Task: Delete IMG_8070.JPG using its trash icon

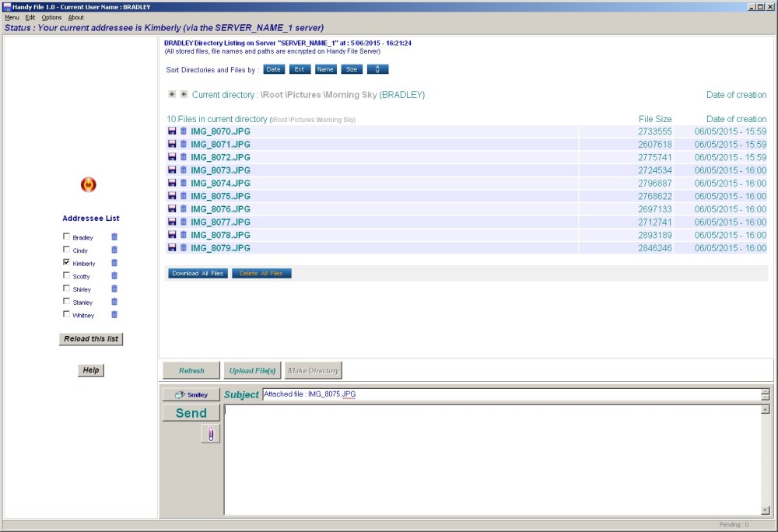Action: (x=184, y=131)
